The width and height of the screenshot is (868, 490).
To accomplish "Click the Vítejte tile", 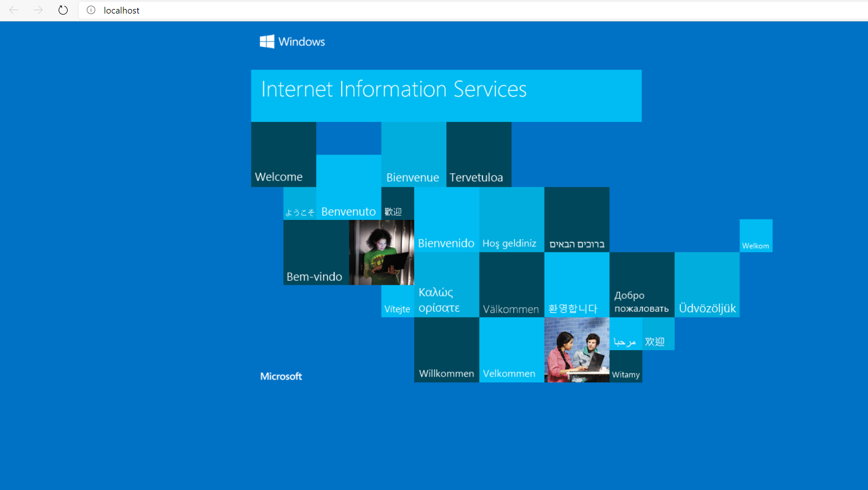I will tap(398, 301).
